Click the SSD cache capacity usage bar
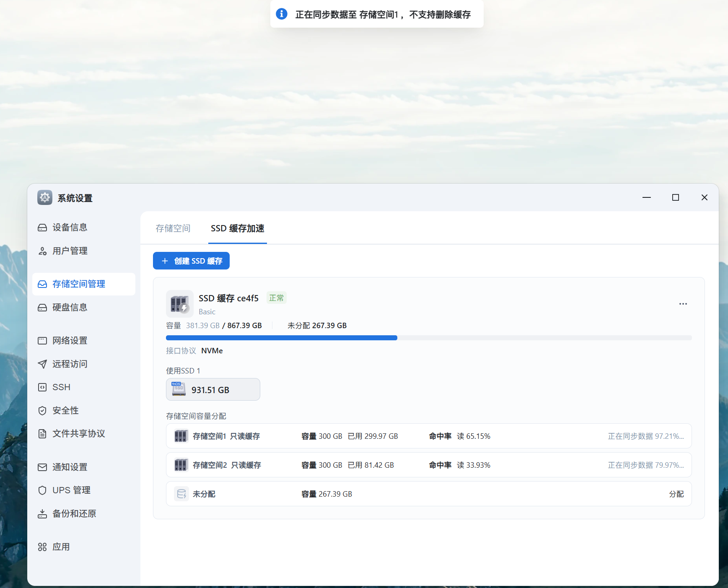Viewport: 728px width, 588px height. coord(429,338)
